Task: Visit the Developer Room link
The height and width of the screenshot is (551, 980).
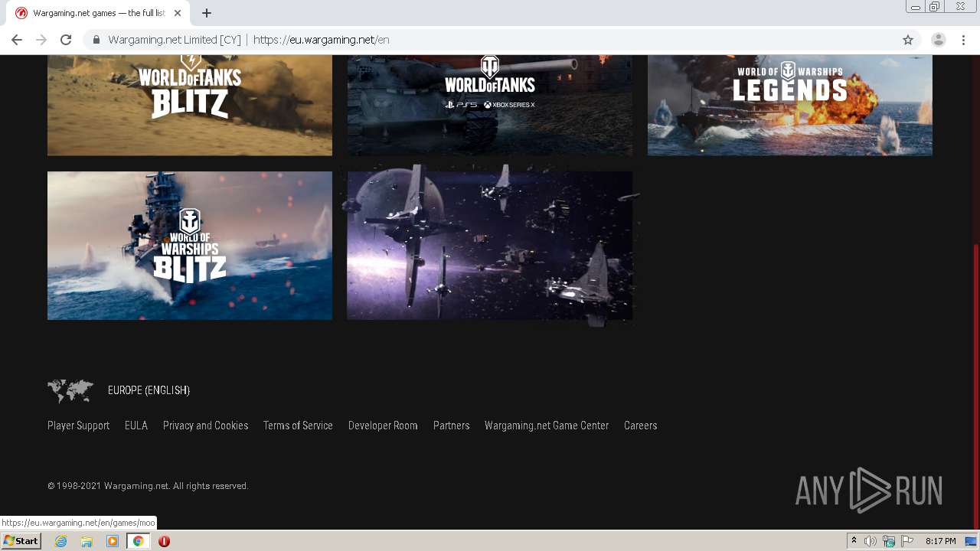Action: [x=383, y=425]
